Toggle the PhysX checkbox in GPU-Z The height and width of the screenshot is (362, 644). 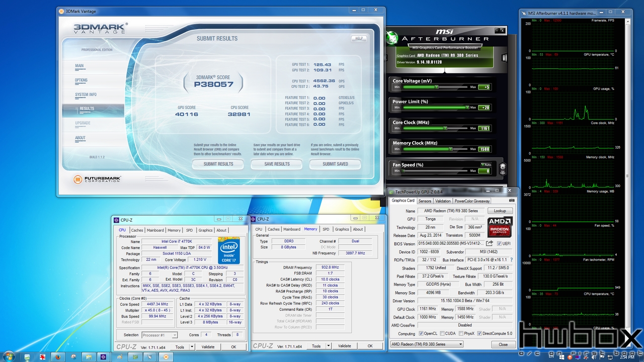[461, 333]
